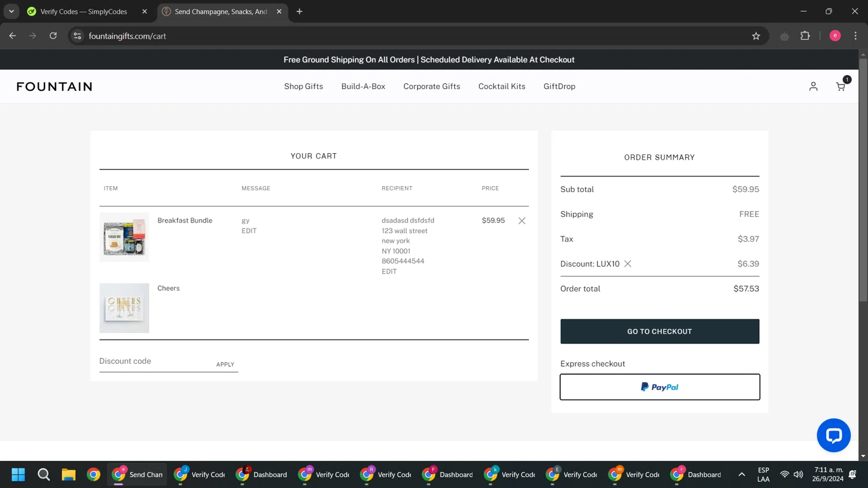The height and width of the screenshot is (488, 868).
Task: Click GO TO CHECKOUT button
Action: [660, 331]
